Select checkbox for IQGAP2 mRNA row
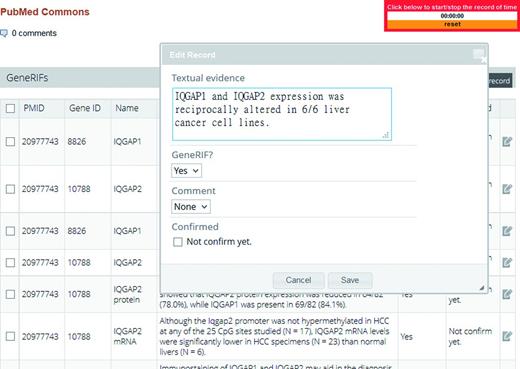The height and width of the screenshot is (369, 520). pos(10,336)
